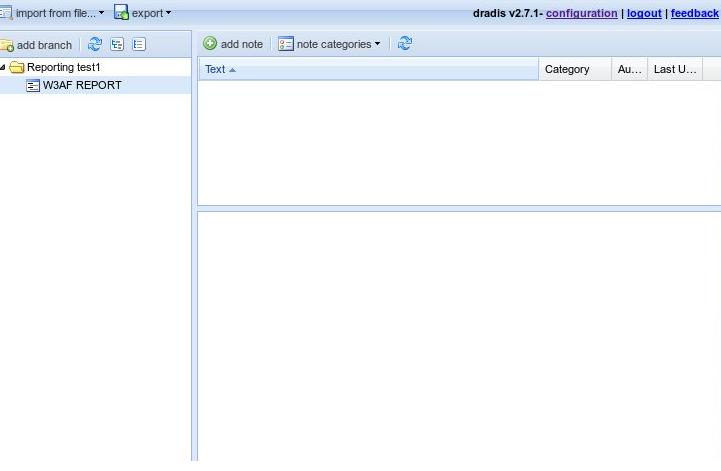Open the import from file dropdown
Image resolution: width=721 pixels, height=471 pixels.
[58, 13]
